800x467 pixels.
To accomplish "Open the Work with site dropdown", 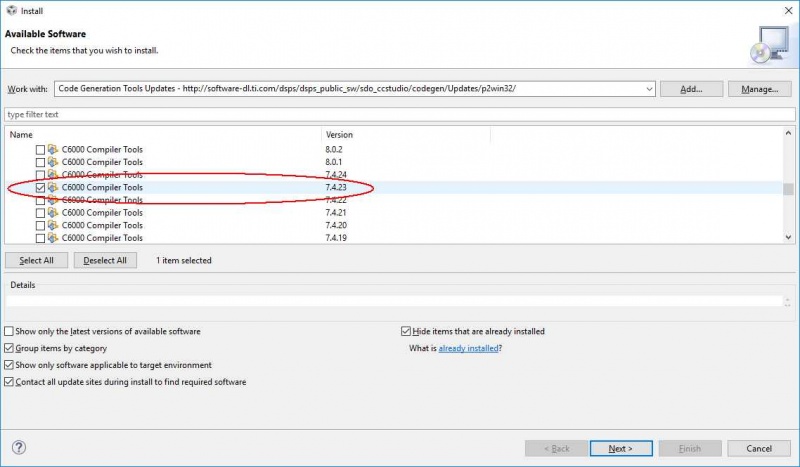I will (x=649, y=89).
